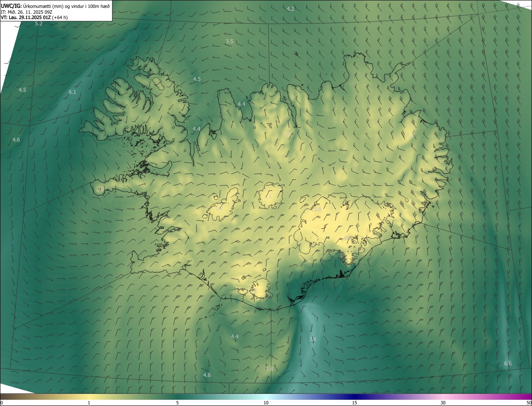This screenshot has width=532, height=406.
Task: Click the 6.6 value on the map
Action: click(508, 363)
